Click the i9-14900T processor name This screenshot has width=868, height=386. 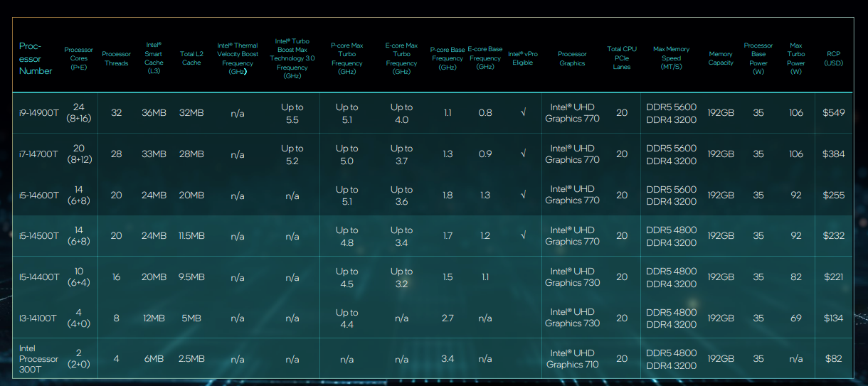pos(39,113)
